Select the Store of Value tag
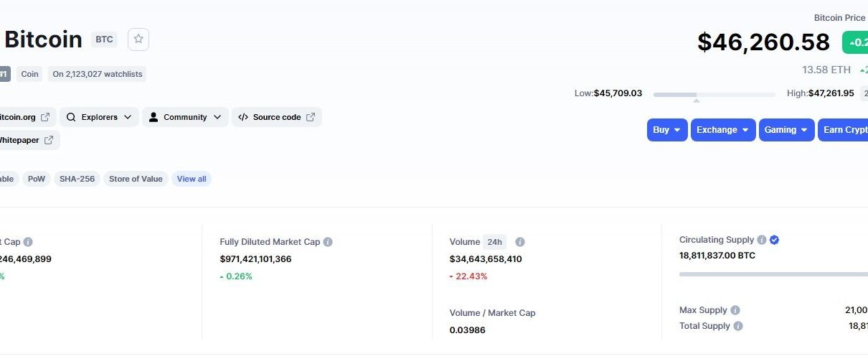The height and width of the screenshot is (359, 868). click(x=136, y=179)
